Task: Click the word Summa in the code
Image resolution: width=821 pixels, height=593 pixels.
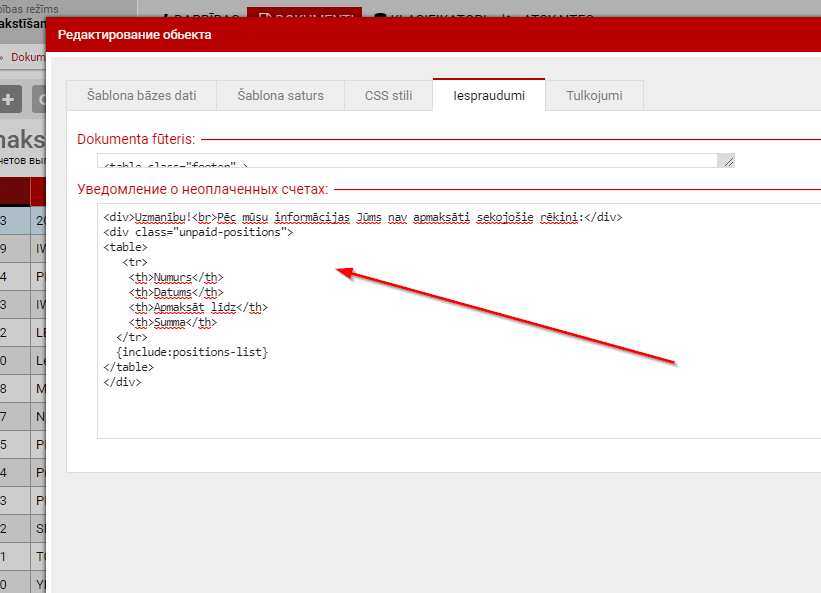Action: pos(170,322)
